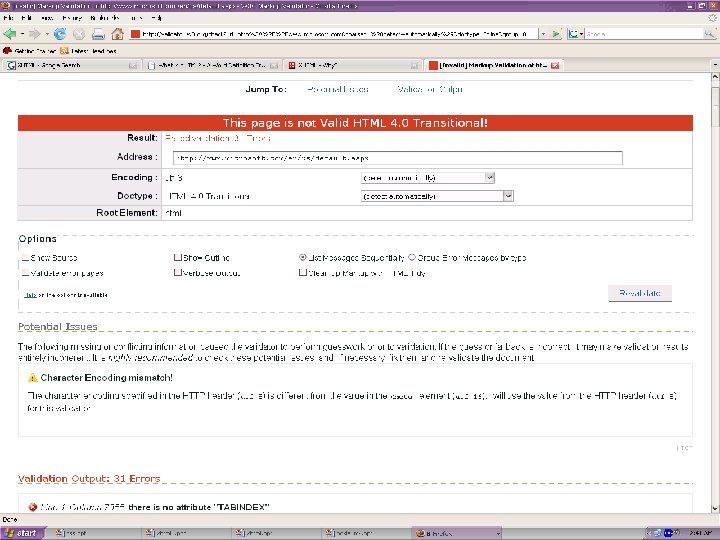
Task: Click the Help link under options
Action: (30, 295)
